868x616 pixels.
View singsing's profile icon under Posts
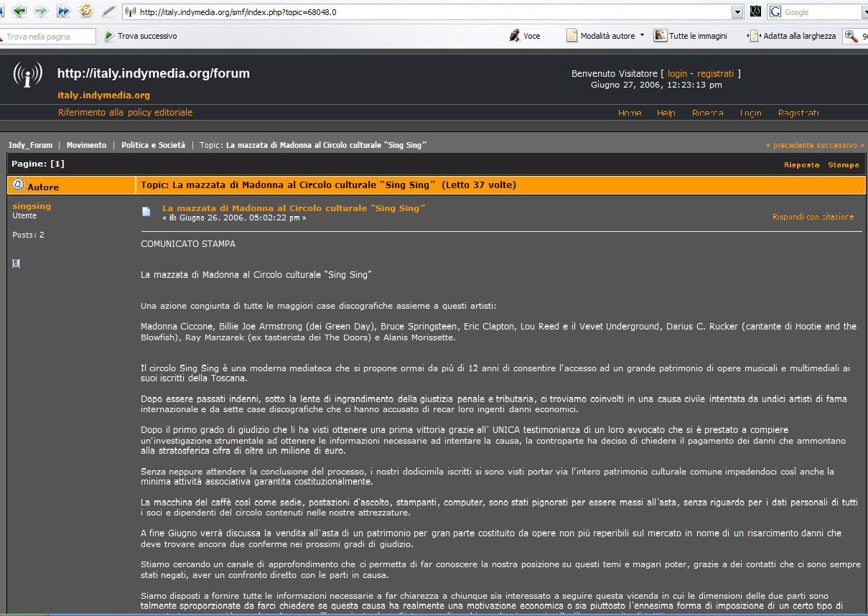click(17, 263)
